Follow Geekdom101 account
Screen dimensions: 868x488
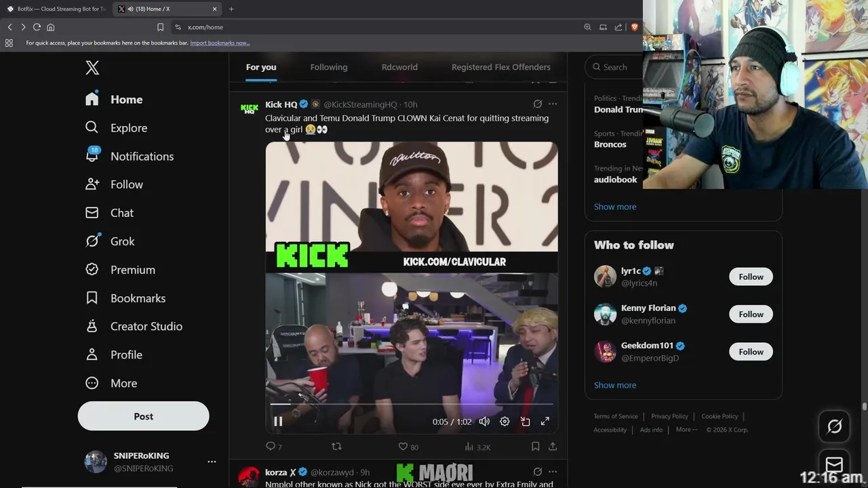751,352
